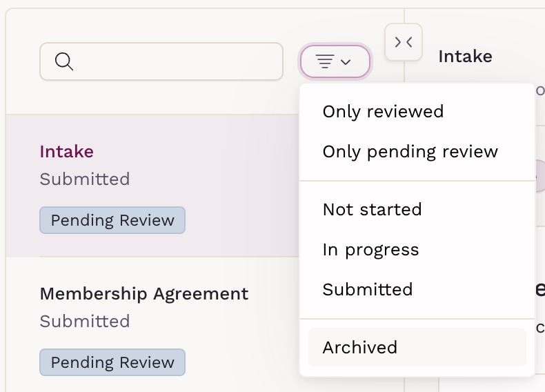
Task: Choose the Archived filter option
Action: (x=417, y=347)
